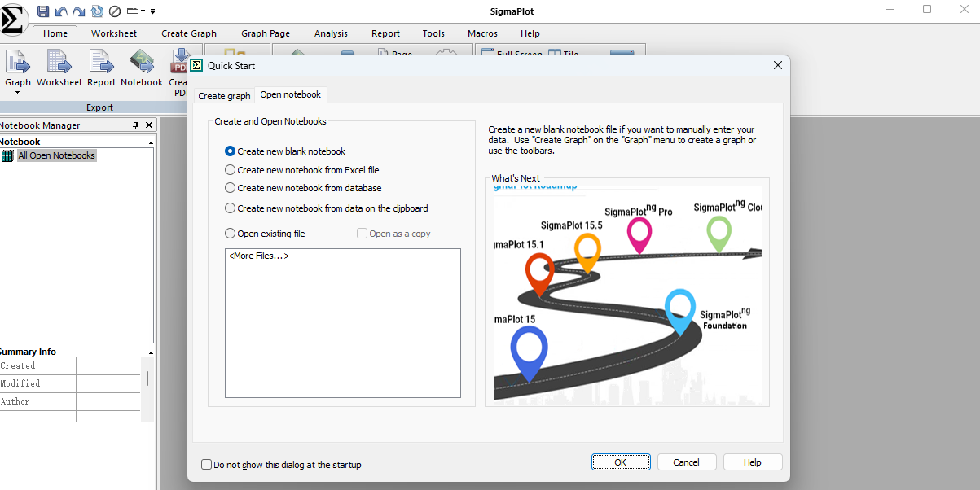Click the Redo arrow icon
This screenshot has width=980, height=490.
click(x=79, y=11)
